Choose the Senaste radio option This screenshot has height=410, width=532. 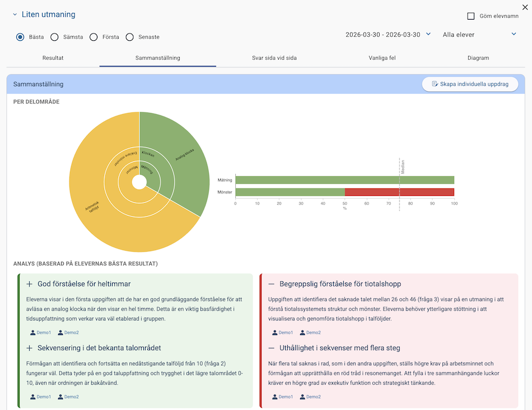tap(129, 37)
